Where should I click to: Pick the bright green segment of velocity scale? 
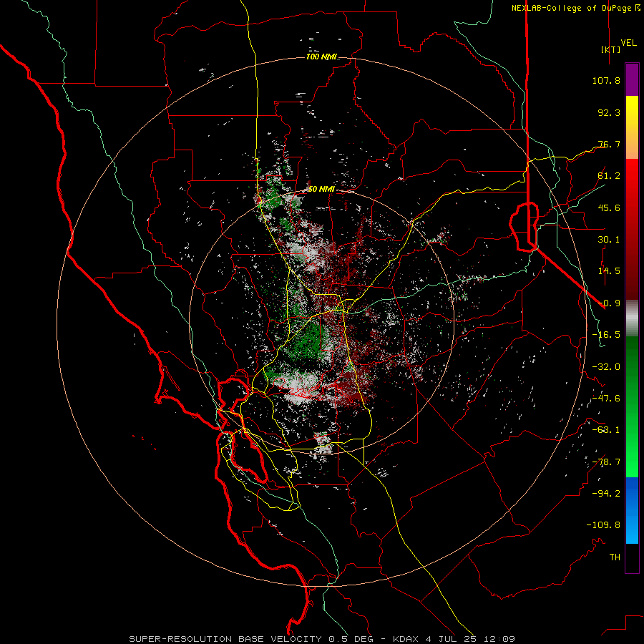[x=632, y=406]
